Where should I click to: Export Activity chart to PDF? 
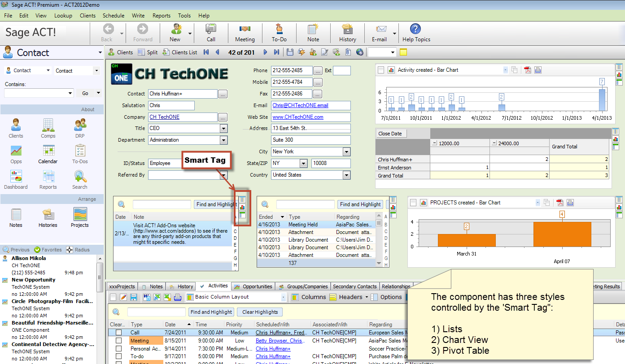pyautogui.click(x=528, y=70)
